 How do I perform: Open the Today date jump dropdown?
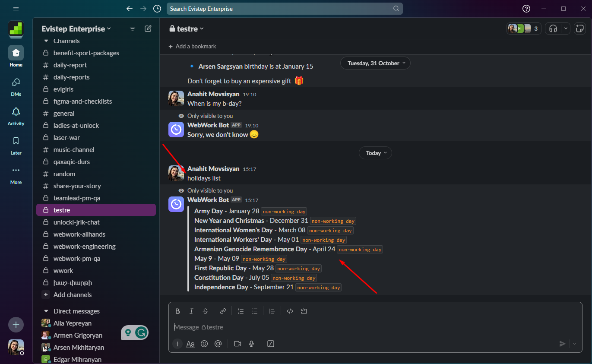(x=375, y=153)
